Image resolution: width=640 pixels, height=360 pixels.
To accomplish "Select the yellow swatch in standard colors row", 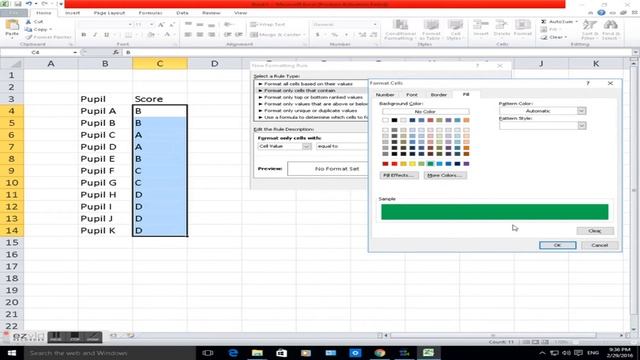I will click(x=412, y=164).
